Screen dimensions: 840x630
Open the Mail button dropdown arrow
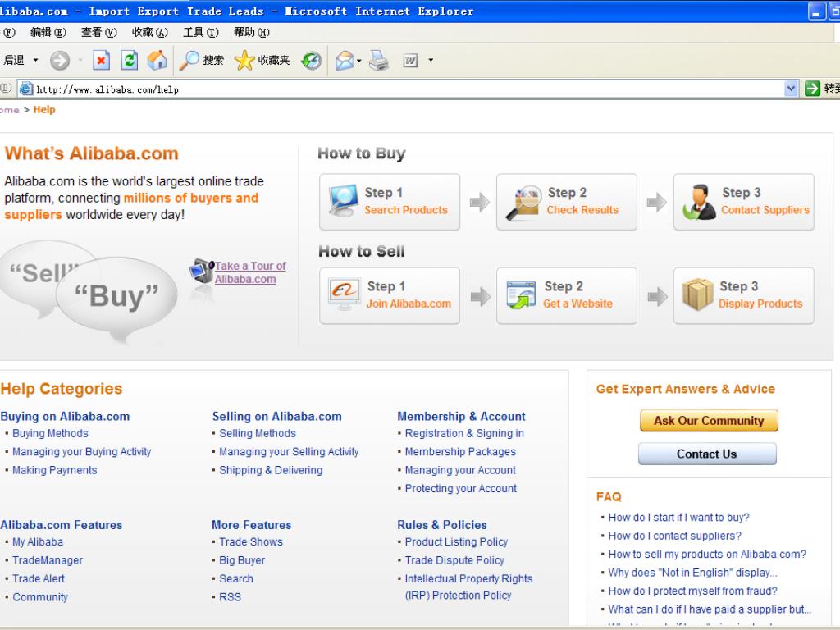pos(359,61)
